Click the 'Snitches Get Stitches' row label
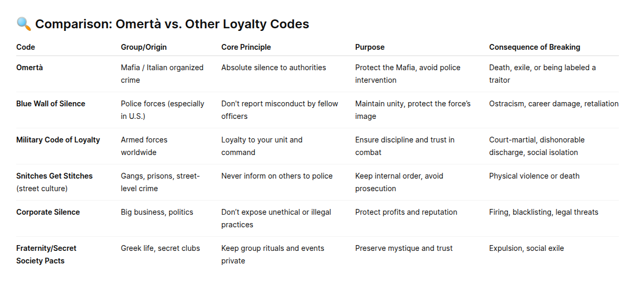This screenshot has width=644, height=287. click(x=54, y=176)
